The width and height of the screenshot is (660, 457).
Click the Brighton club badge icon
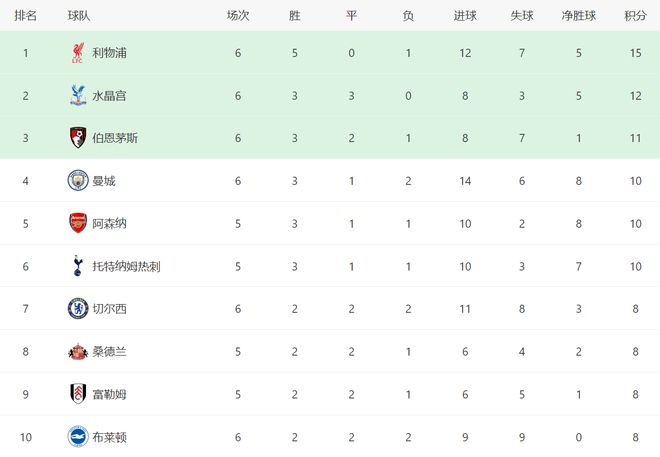[78, 436]
